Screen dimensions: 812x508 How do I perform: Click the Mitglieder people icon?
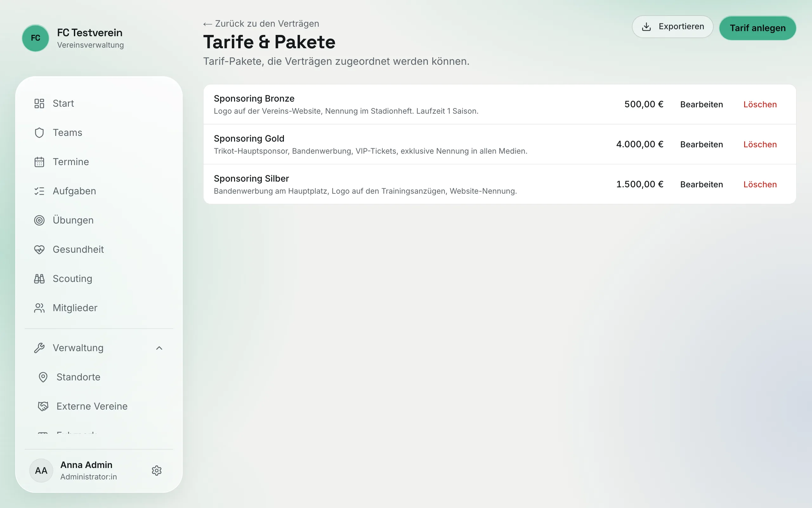click(x=39, y=308)
